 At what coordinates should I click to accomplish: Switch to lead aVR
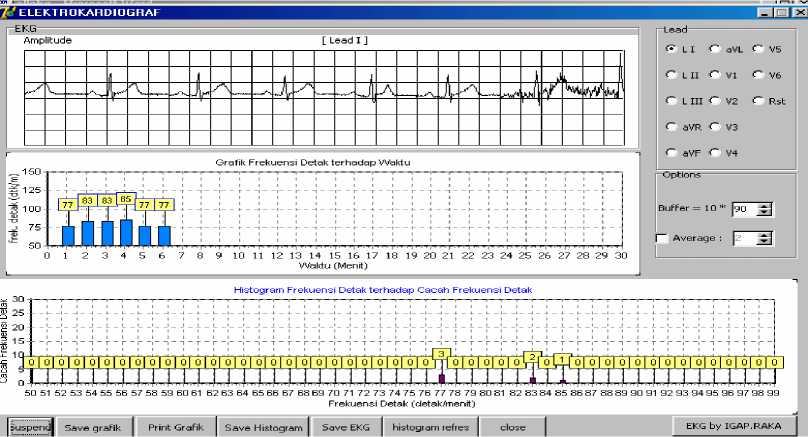(x=672, y=127)
